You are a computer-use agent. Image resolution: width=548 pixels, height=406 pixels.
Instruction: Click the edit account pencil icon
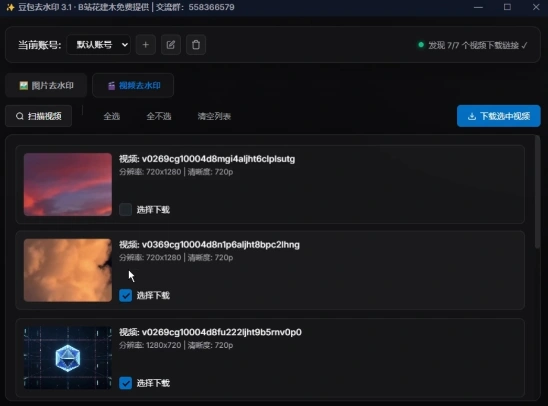click(171, 45)
